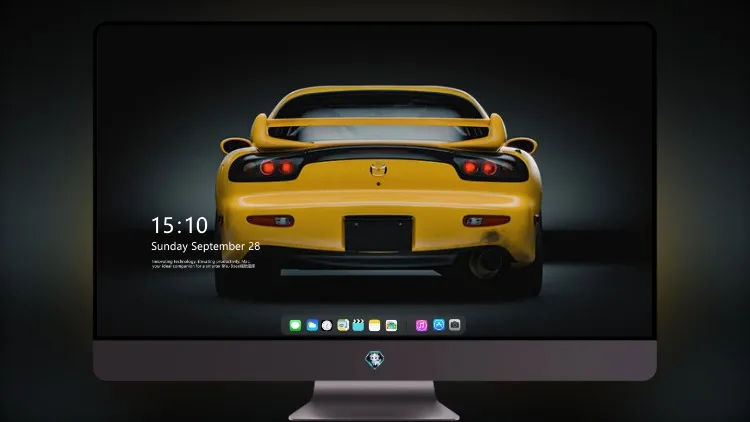Viewport: 750px width, 422px height.
Task: Click the mascot logo on monitor chin
Action: click(375, 360)
